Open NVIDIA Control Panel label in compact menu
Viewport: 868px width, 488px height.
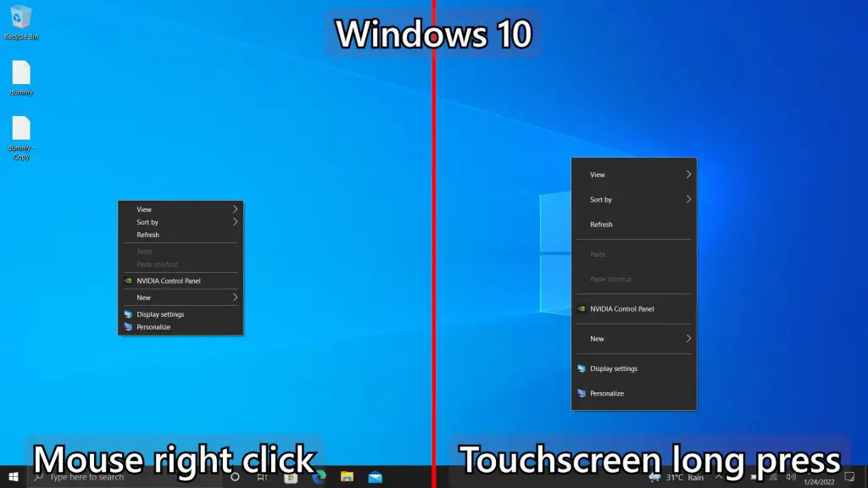tap(169, 281)
